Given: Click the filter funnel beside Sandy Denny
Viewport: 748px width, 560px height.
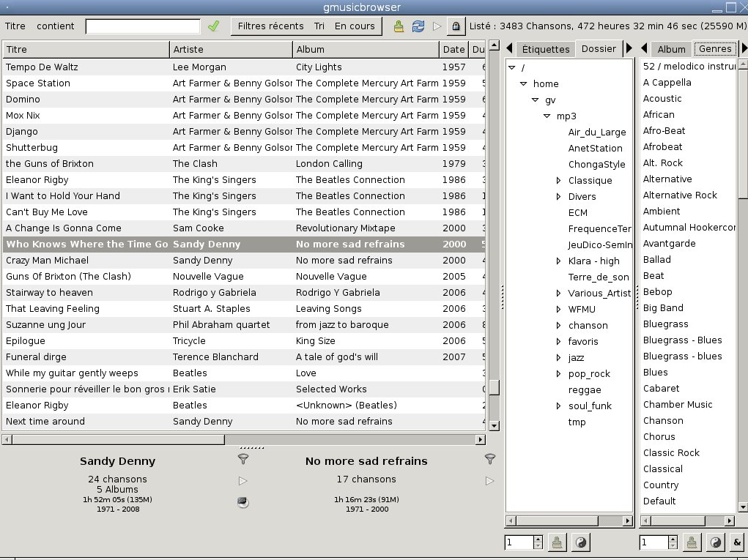Looking at the screenshot, I should click(243, 459).
